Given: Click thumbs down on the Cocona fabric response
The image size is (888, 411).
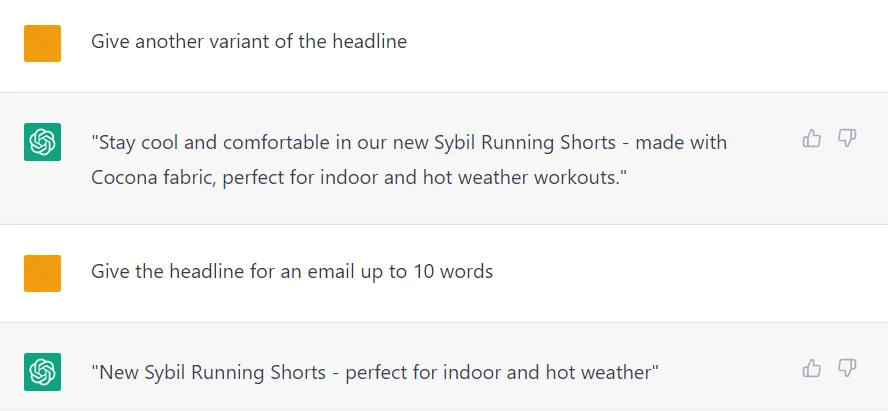Looking at the screenshot, I should point(847,139).
